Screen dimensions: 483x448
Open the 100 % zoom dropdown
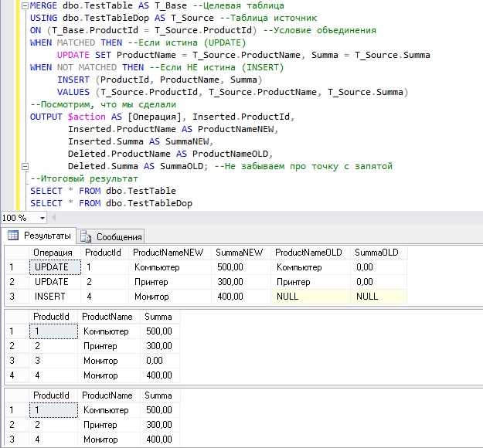[43, 219]
